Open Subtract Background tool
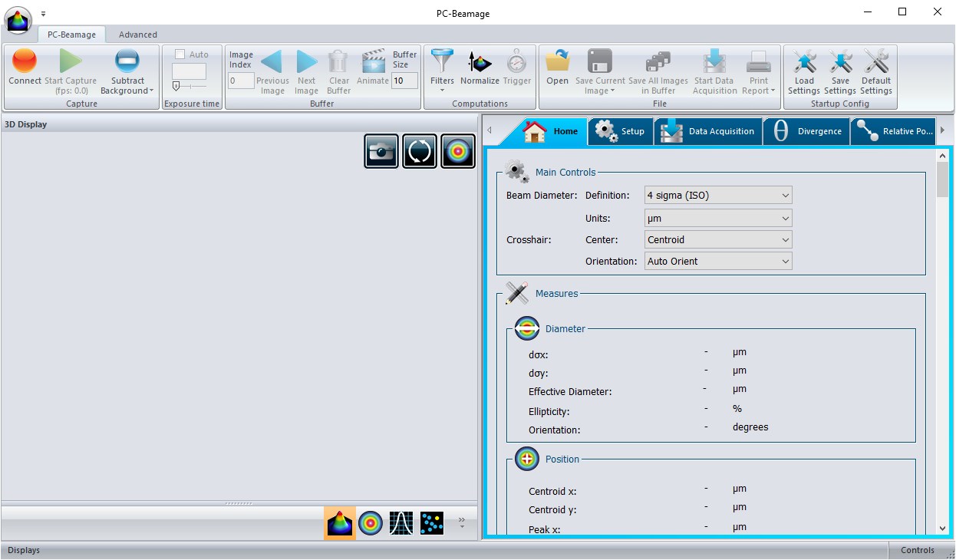956x560 pixels. 127,71
